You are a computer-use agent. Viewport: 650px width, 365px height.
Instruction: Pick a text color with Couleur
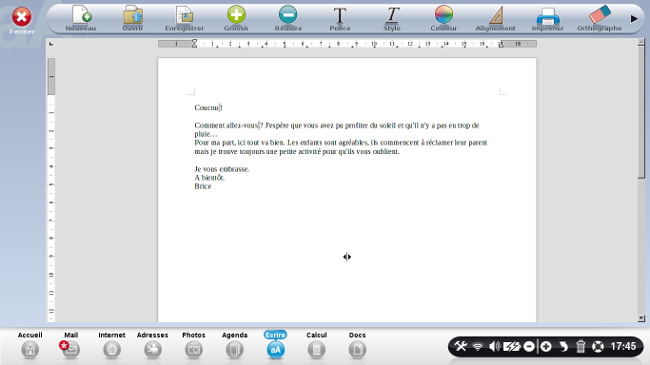444,19
